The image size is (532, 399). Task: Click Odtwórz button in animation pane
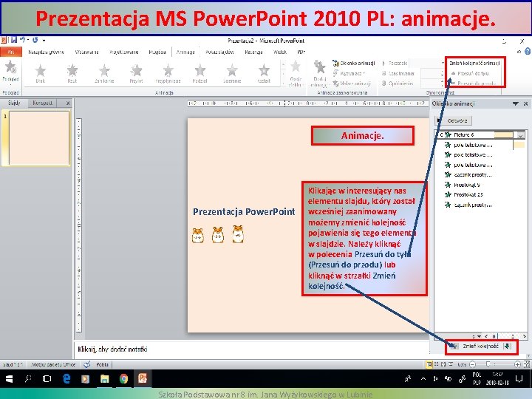pyautogui.click(x=454, y=120)
